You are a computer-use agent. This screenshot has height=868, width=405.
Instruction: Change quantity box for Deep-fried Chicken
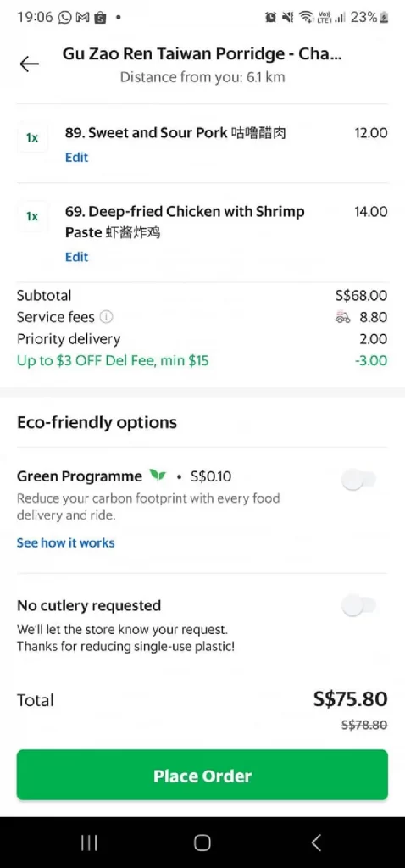pyautogui.click(x=33, y=216)
